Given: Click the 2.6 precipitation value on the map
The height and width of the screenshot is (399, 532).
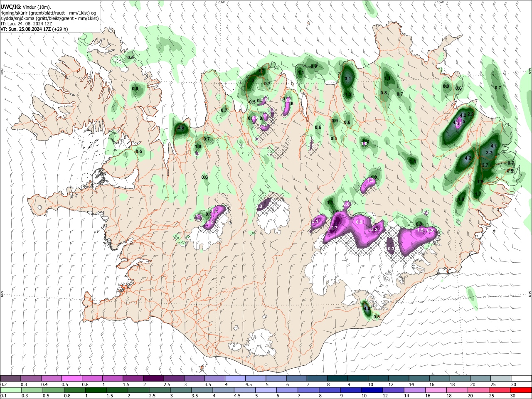Looking at the screenshot, I should point(181,128).
